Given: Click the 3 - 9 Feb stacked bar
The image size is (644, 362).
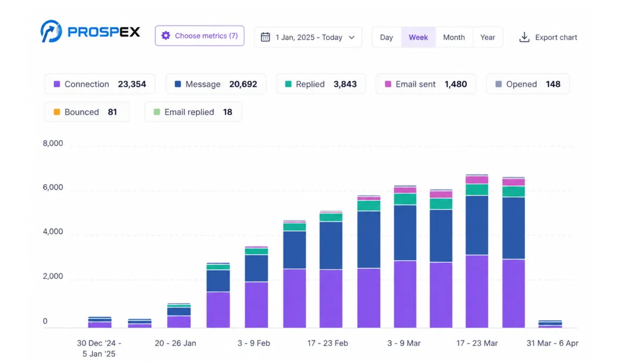Looking at the screenshot, I should point(257,287).
